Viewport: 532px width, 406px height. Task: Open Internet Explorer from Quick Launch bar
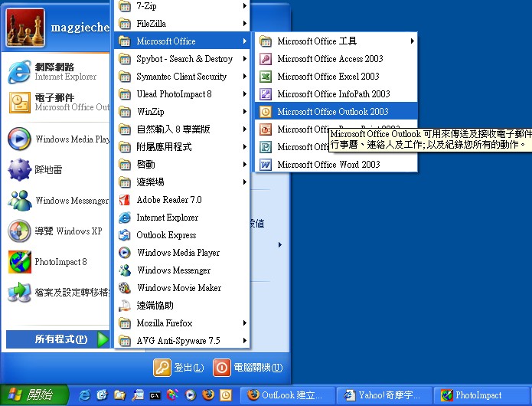[x=84, y=395]
